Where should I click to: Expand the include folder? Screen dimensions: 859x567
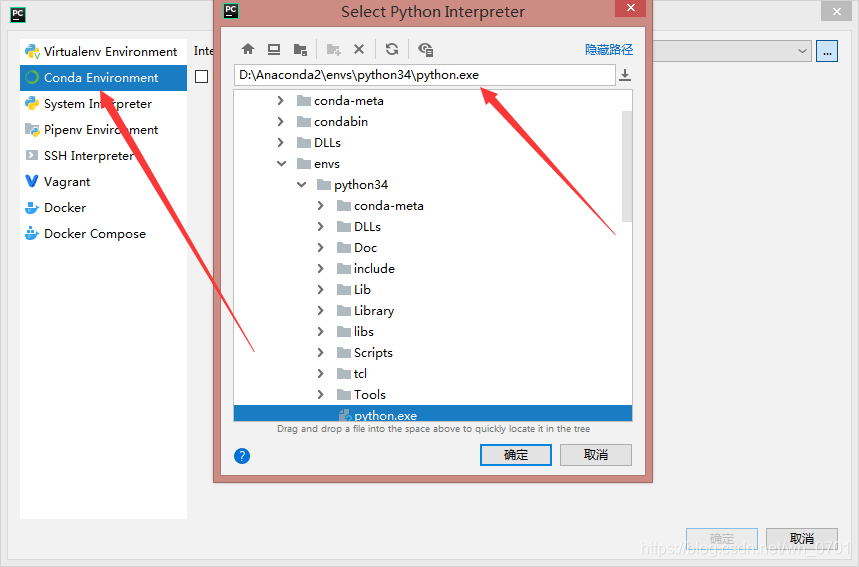(x=320, y=268)
